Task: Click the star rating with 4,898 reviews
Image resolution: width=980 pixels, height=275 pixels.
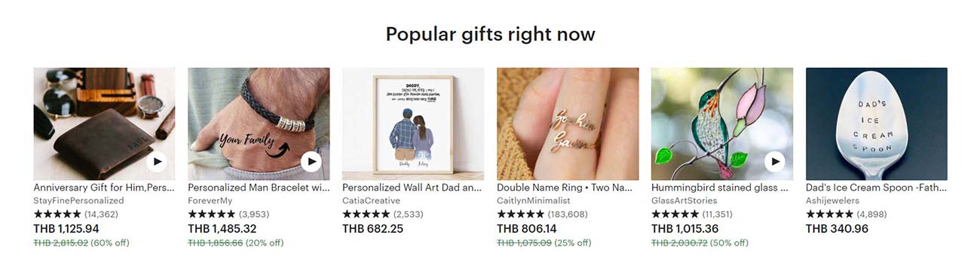Action: (847, 215)
